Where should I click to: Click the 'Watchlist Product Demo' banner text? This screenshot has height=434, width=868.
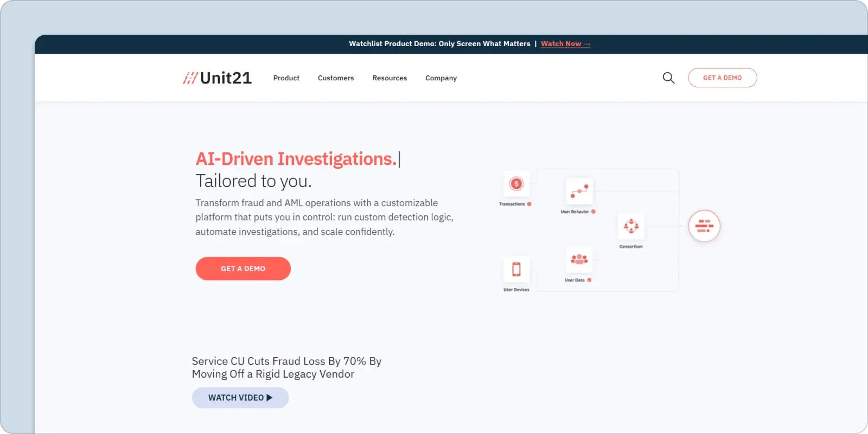click(x=439, y=44)
